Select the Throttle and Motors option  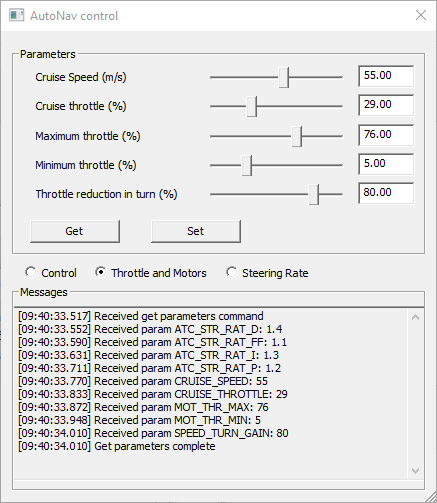tap(100, 272)
